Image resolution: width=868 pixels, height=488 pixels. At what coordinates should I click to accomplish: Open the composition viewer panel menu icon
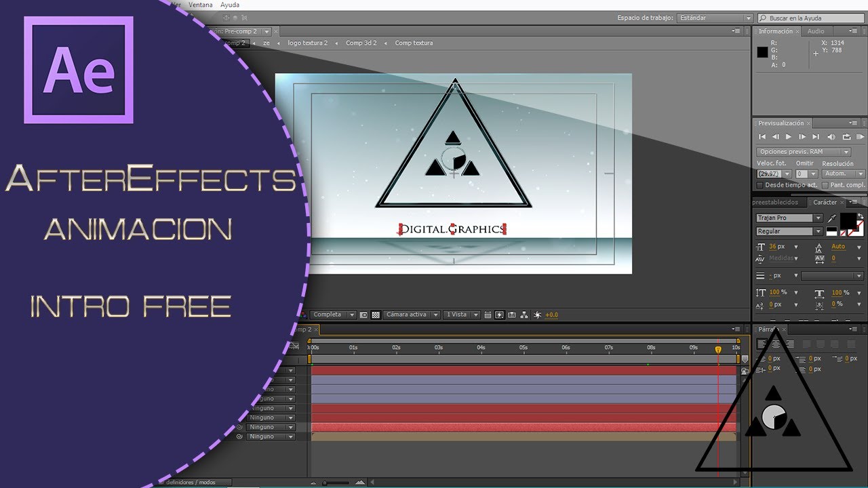(736, 31)
